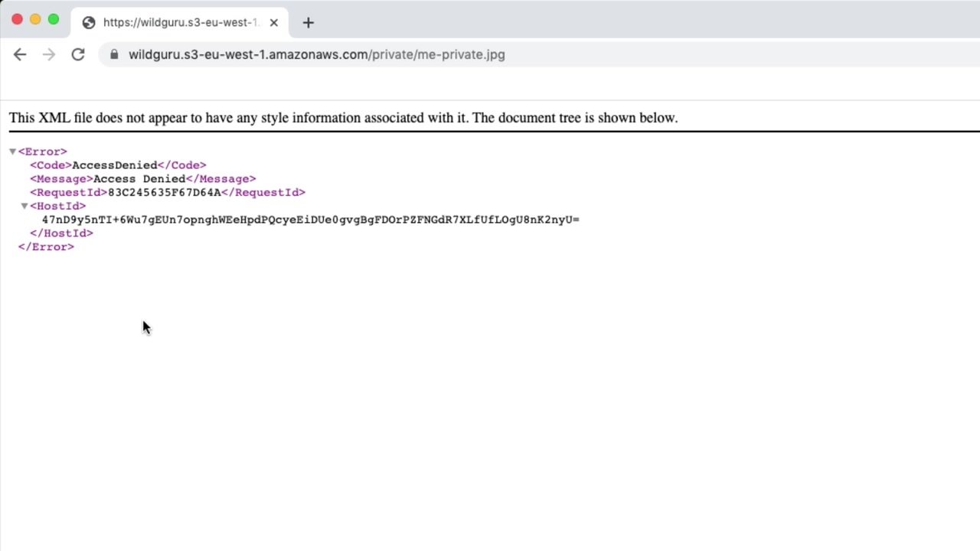Click the opening Error tag
Screen dimensions: 980x551
pyautogui.click(x=43, y=152)
